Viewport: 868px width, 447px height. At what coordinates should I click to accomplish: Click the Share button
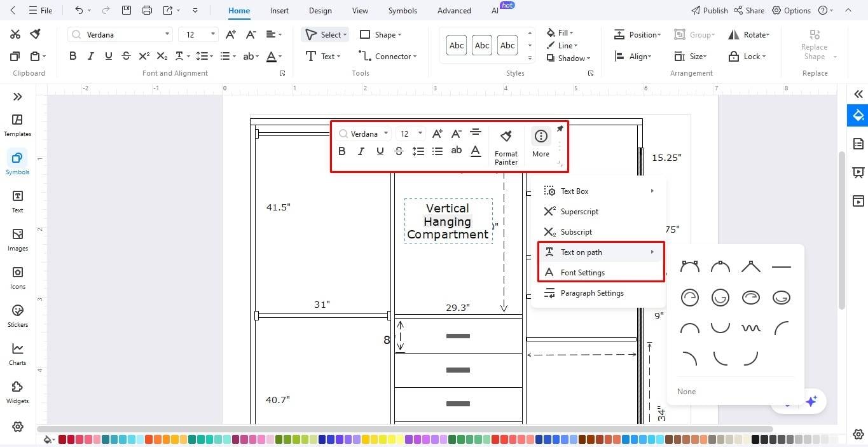point(748,10)
